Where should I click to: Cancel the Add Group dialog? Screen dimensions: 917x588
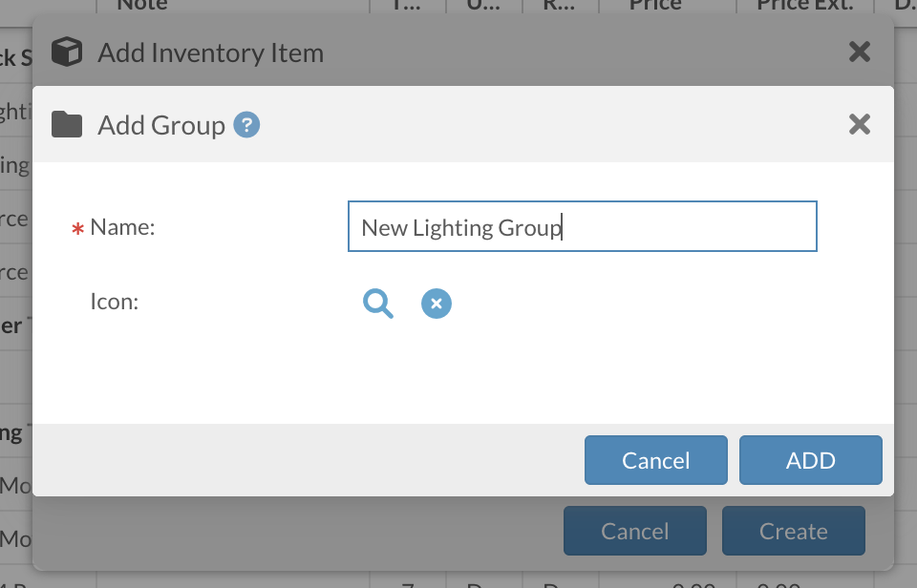pyautogui.click(x=655, y=460)
